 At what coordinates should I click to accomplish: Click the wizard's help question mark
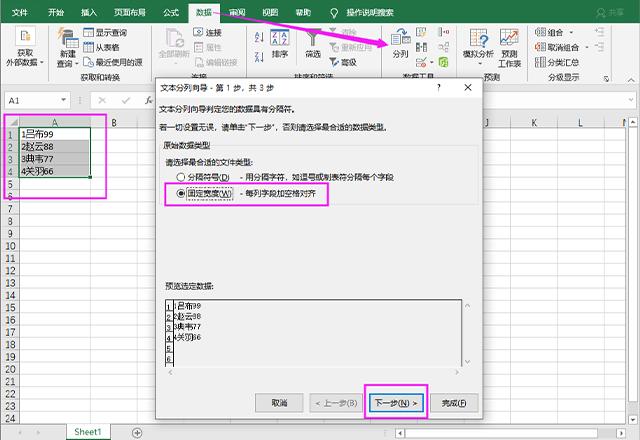(x=439, y=87)
